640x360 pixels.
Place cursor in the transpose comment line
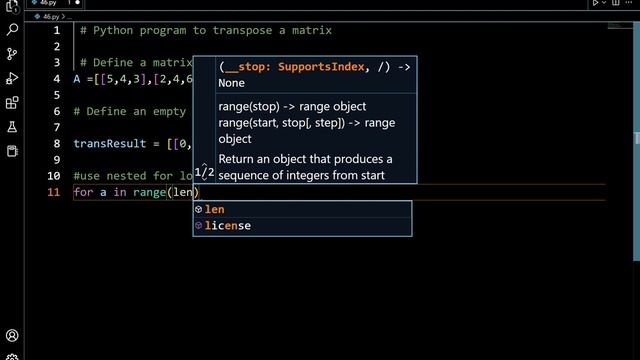click(206, 31)
